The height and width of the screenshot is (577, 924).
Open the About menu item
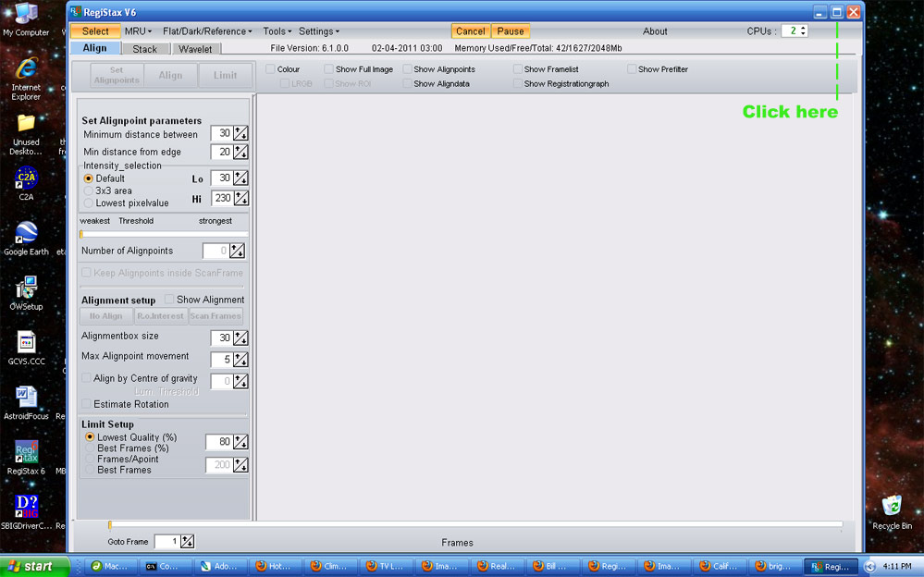point(655,31)
